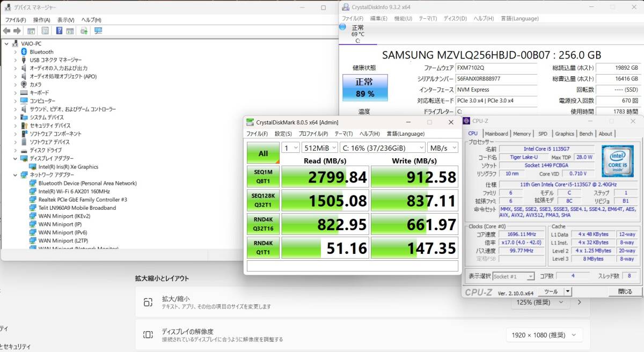Switch to the About tab in CPU-Z
Screen dimensions: 644x352
tap(605, 134)
